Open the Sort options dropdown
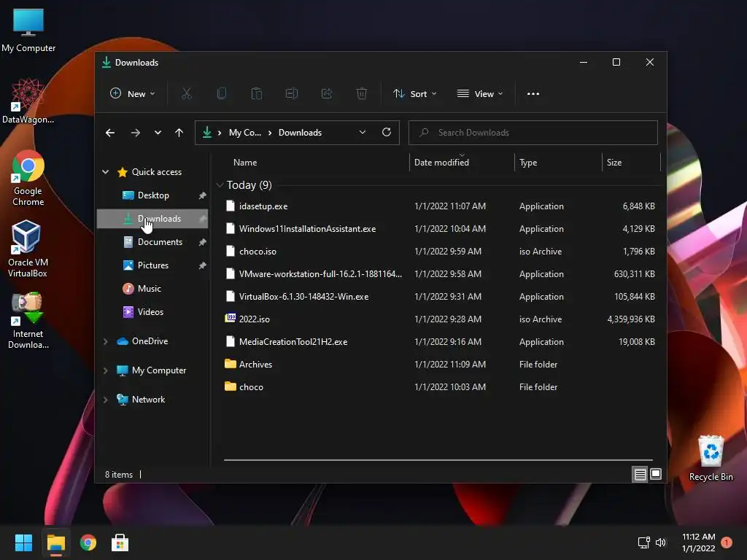Screen dimensions: 747x560 click(x=414, y=94)
